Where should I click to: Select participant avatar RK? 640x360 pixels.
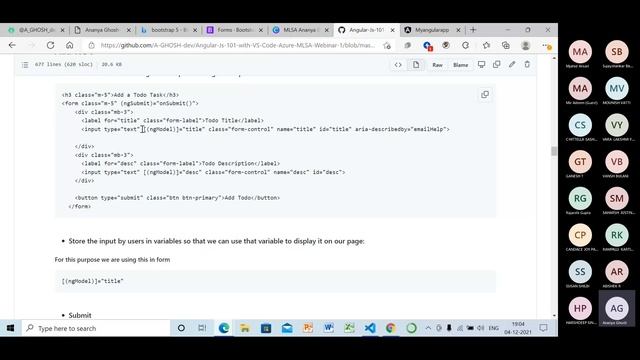[x=617, y=235]
